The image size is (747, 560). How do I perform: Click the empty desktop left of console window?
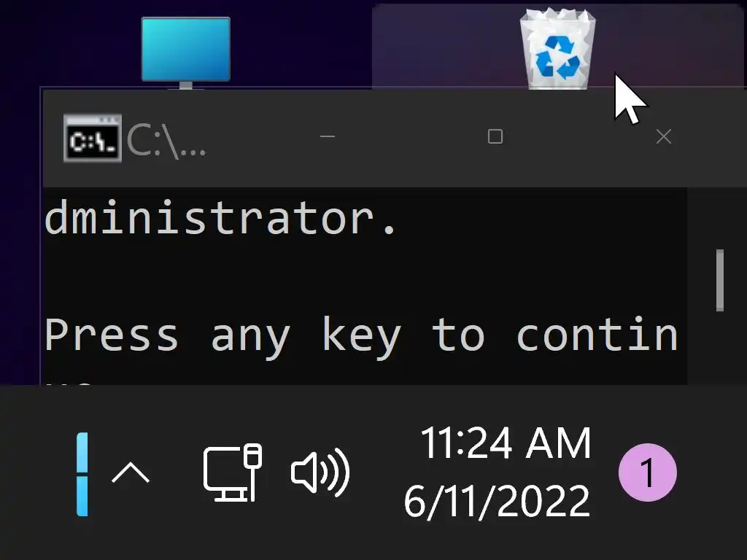(x=20, y=238)
